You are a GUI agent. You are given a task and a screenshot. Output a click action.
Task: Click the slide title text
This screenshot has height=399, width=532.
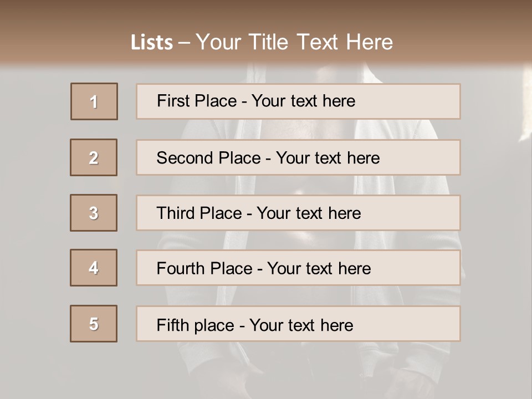[x=262, y=42]
